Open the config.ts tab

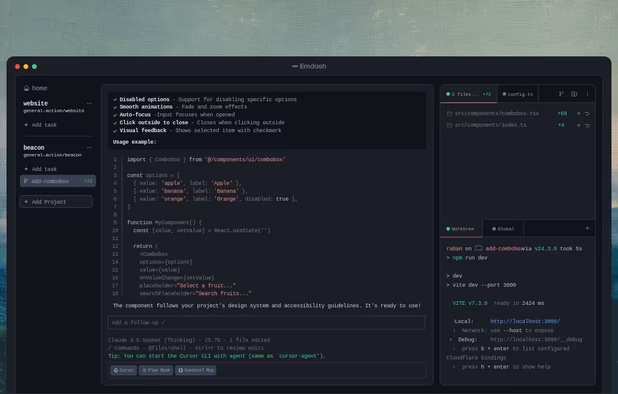pyautogui.click(x=518, y=94)
